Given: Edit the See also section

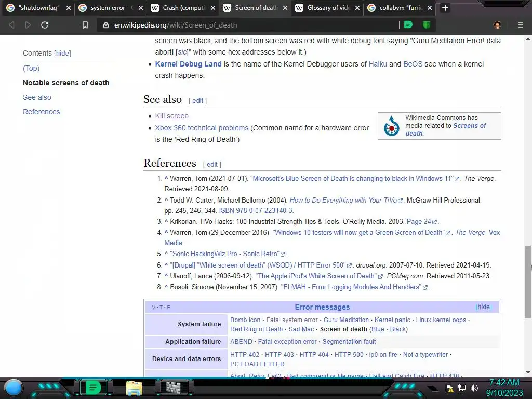Looking at the screenshot, I should click(x=197, y=101).
